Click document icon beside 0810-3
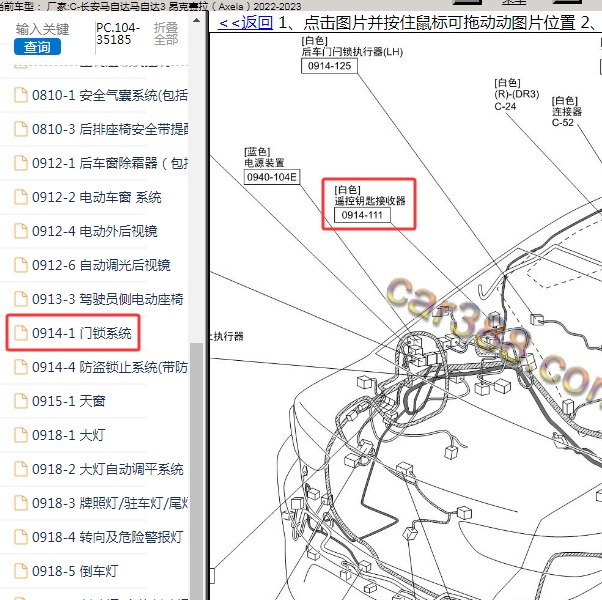 pyautogui.click(x=21, y=129)
